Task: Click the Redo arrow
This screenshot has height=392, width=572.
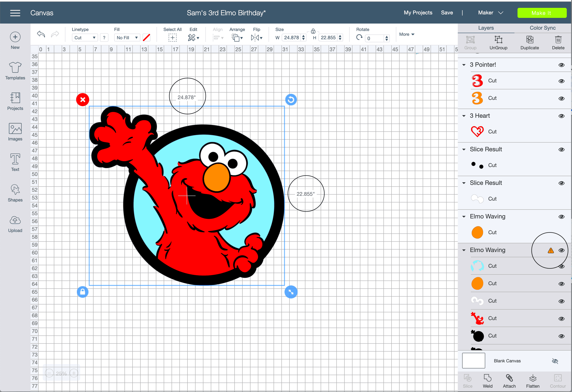Action: [55, 34]
